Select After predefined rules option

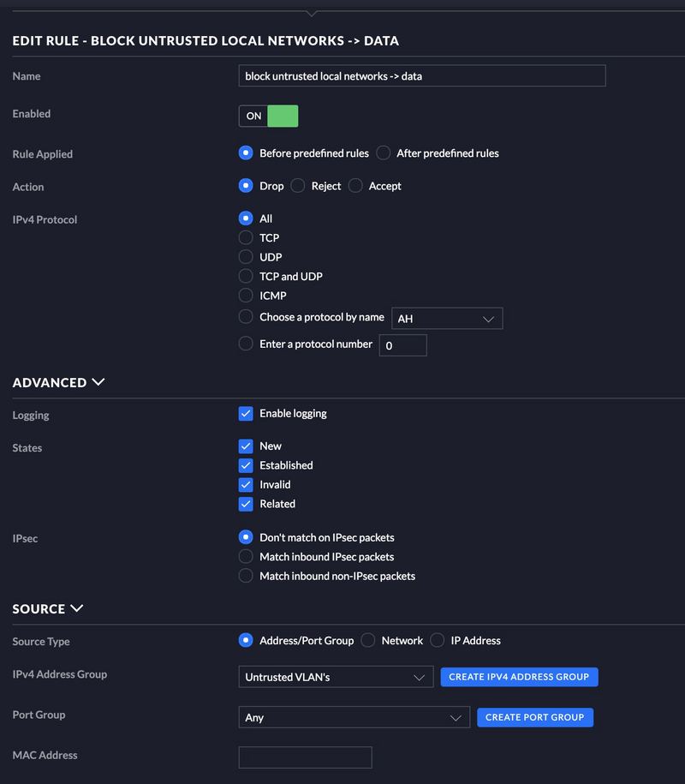coord(384,153)
